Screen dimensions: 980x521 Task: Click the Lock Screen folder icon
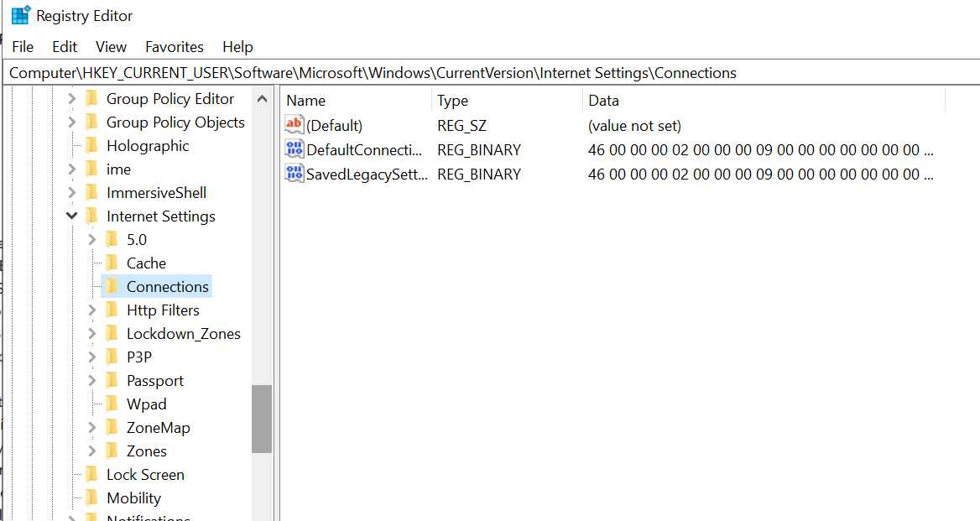pyautogui.click(x=92, y=474)
